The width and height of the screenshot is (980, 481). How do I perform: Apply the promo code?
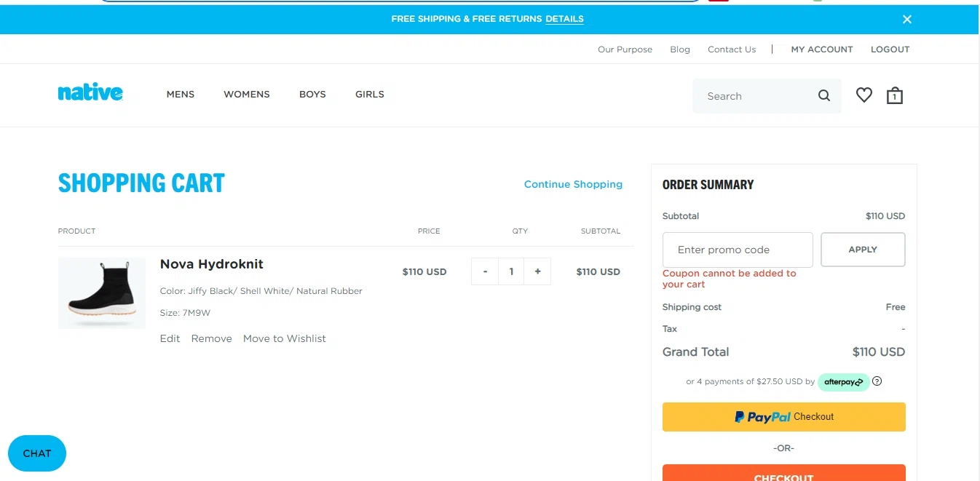863,250
